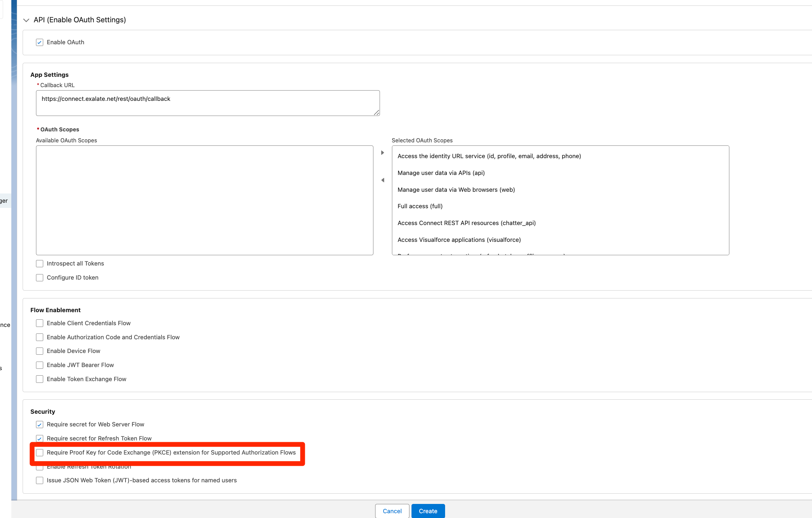
Task: Click the Cancel button
Action: [392, 511]
